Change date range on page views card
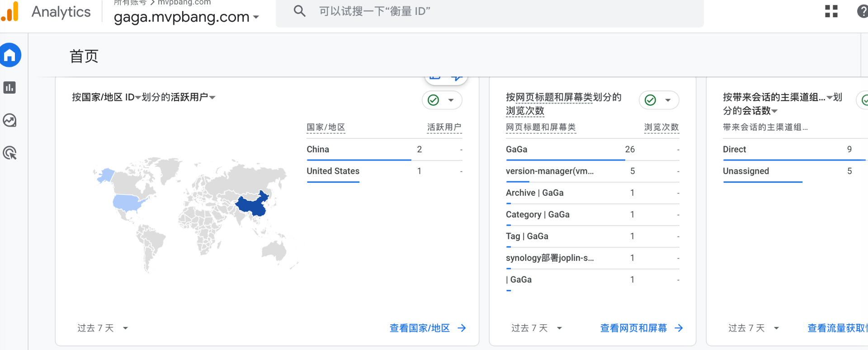This screenshot has width=868, height=350. click(537, 328)
